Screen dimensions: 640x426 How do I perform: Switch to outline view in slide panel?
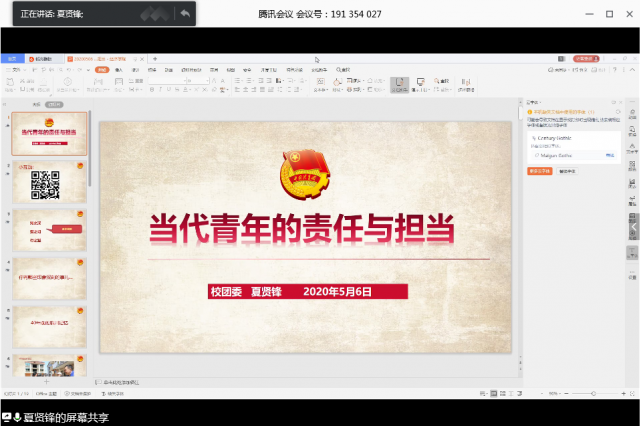(x=36, y=104)
